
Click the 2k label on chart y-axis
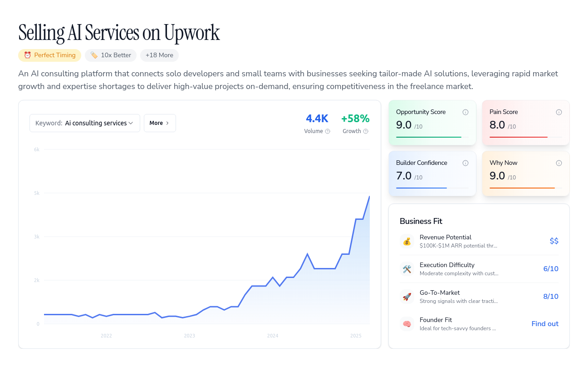[37, 280]
